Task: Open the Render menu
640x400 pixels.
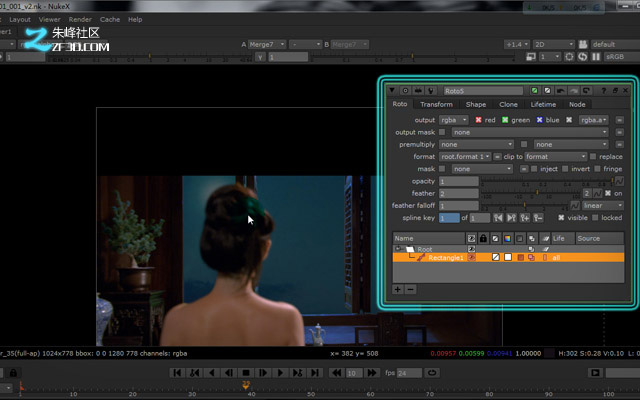Action: [x=80, y=19]
